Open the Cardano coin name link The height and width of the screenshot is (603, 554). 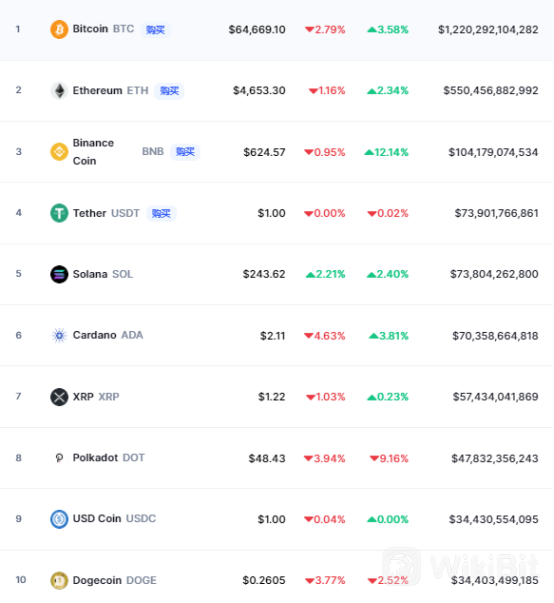pos(95,335)
